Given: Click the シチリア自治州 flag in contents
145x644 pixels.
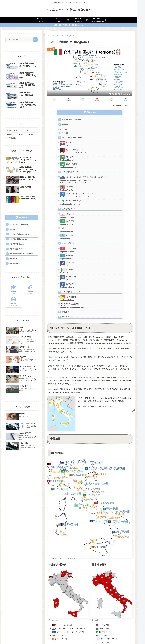Looking at the screenshot, I should click(63, 297).
